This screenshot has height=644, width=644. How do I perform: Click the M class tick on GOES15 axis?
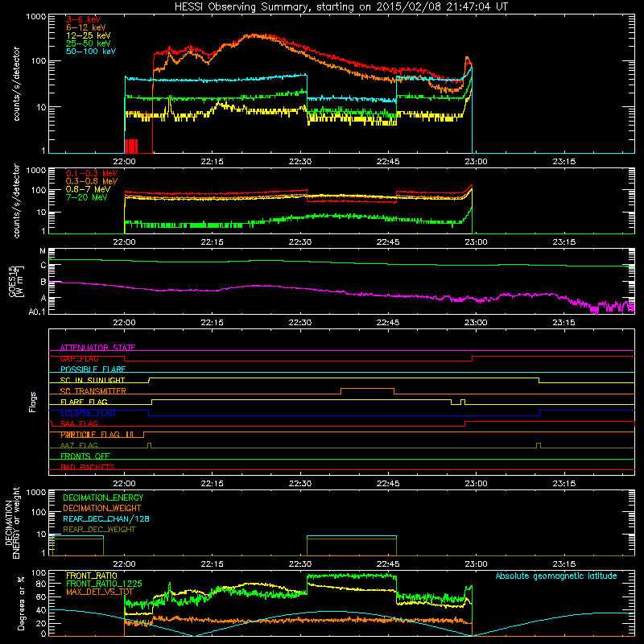pyautogui.click(x=43, y=251)
